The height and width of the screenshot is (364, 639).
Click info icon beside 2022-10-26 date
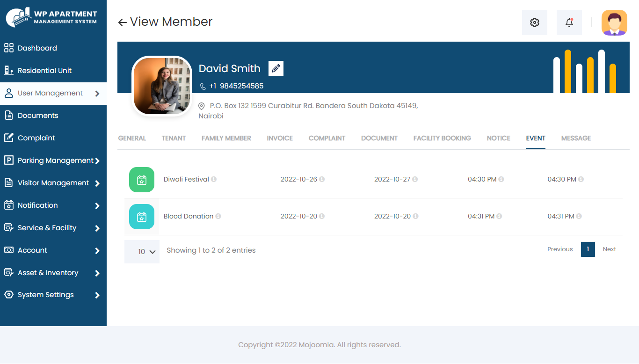[322, 179]
